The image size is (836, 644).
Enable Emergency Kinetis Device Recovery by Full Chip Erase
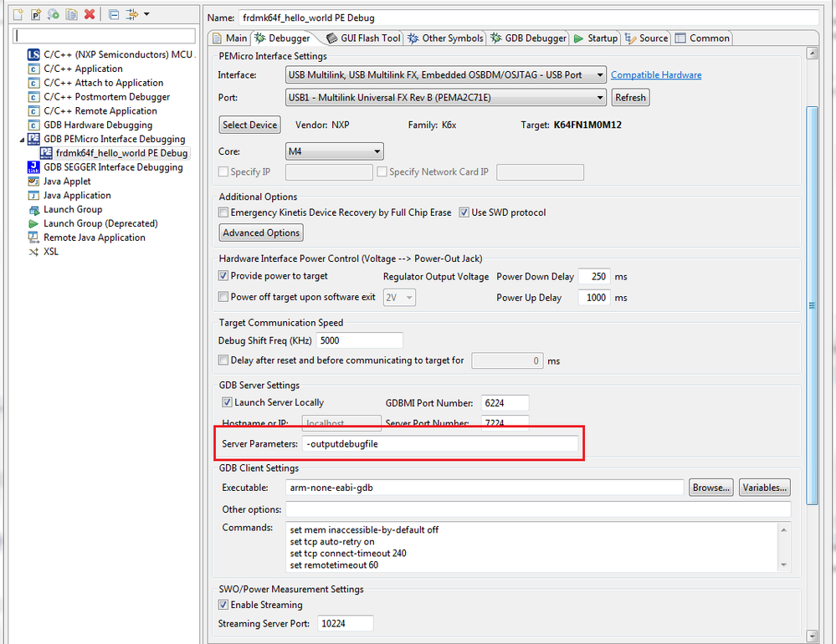pos(223,212)
